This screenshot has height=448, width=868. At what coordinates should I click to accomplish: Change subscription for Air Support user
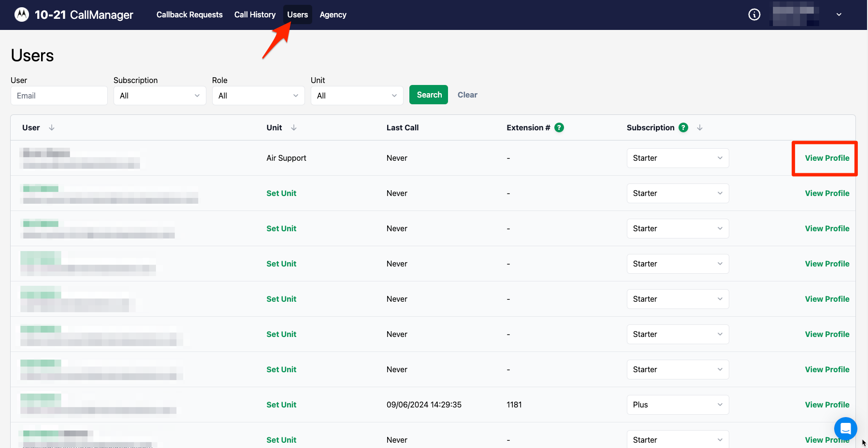point(678,158)
